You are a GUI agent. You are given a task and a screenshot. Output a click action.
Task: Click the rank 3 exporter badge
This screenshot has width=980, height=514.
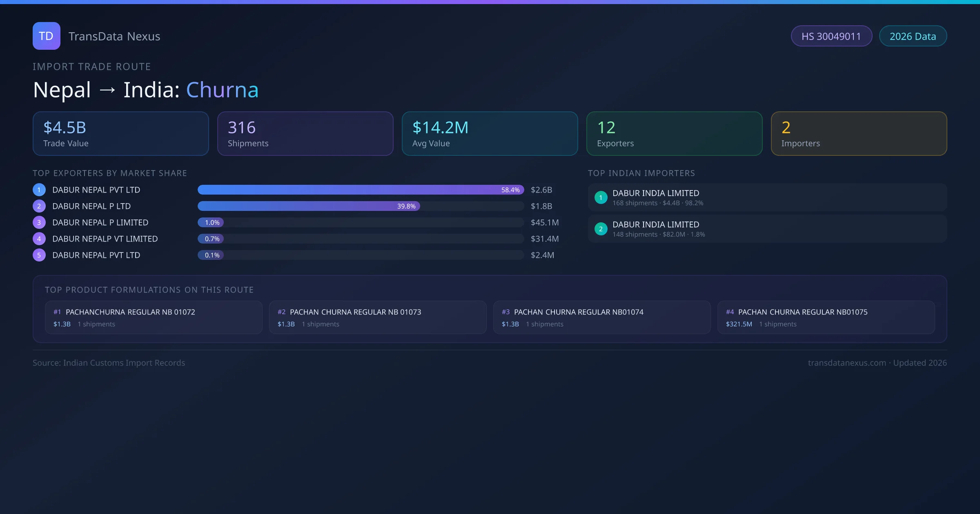39,222
